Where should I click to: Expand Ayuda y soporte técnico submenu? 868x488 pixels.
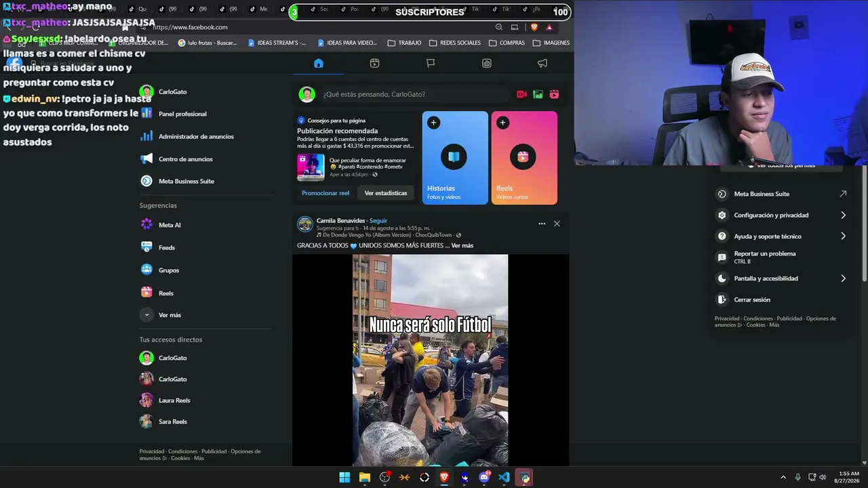843,237
